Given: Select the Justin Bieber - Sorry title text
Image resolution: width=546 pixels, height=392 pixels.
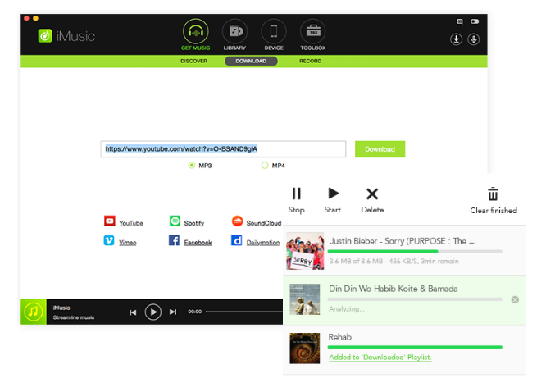Looking at the screenshot, I should (402, 241).
